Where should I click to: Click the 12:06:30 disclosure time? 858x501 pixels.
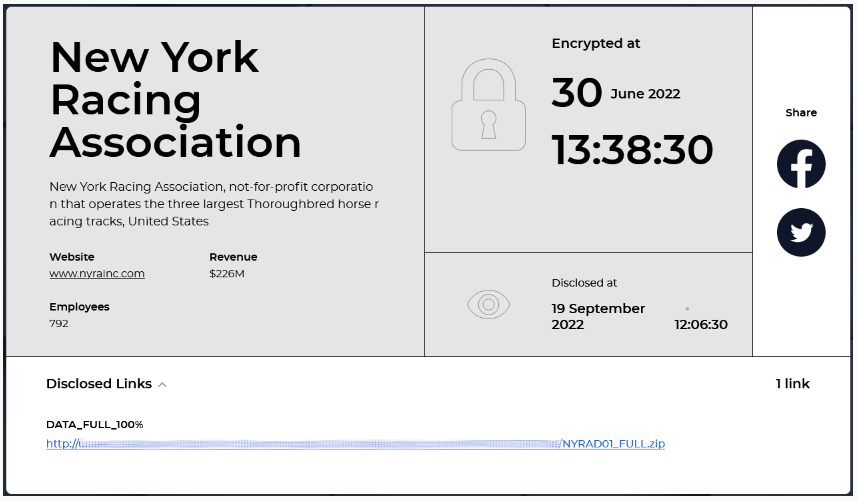pos(701,324)
